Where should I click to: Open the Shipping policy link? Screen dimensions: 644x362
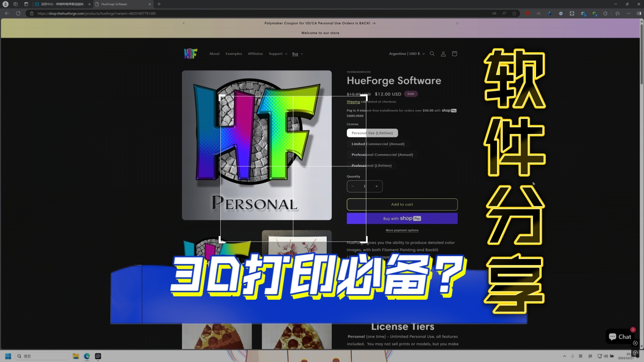353,102
